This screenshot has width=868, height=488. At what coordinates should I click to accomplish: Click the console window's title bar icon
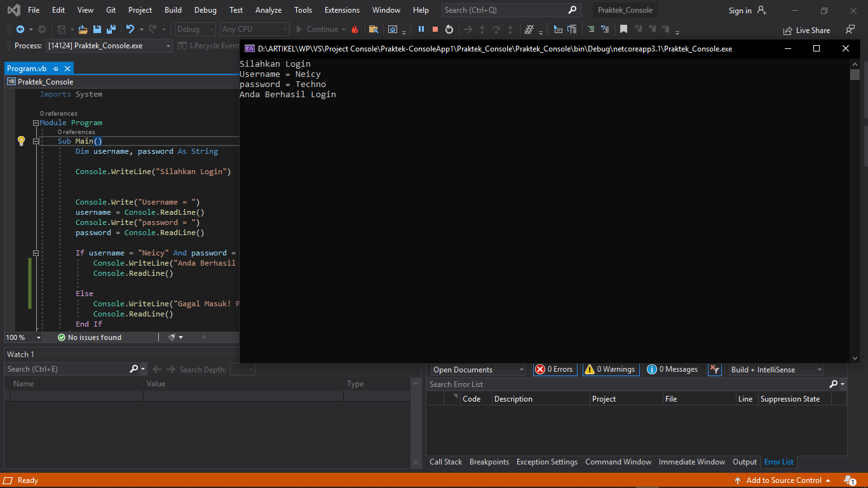tap(250, 49)
